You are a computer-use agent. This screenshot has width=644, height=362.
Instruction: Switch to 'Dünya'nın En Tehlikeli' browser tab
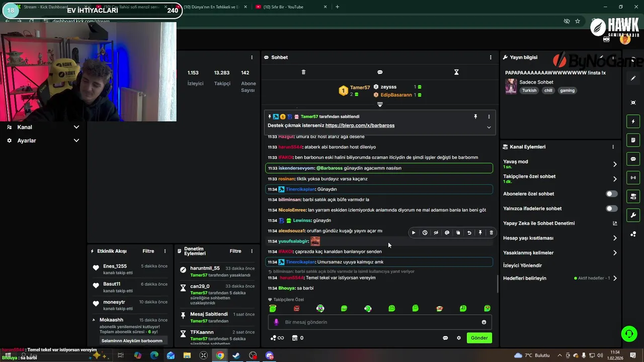(x=211, y=7)
